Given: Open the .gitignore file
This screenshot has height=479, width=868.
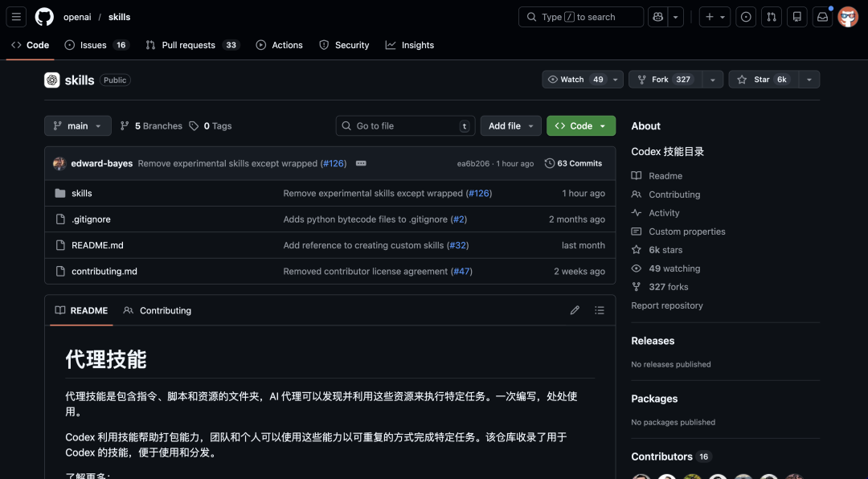Looking at the screenshot, I should coord(91,219).
